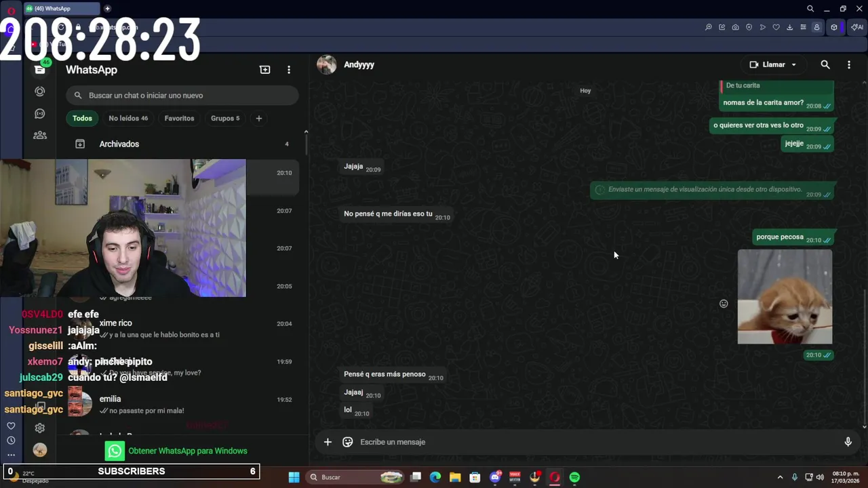Open Andyyyy's profile avatar in chat header

[x=327, y=64]
